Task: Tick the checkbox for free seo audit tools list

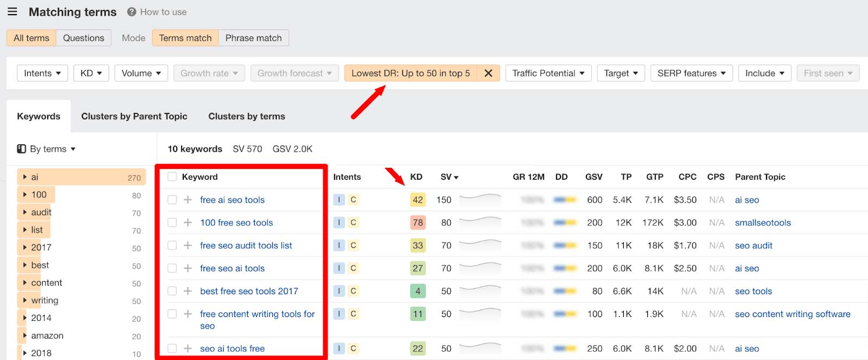Action: 172,245
